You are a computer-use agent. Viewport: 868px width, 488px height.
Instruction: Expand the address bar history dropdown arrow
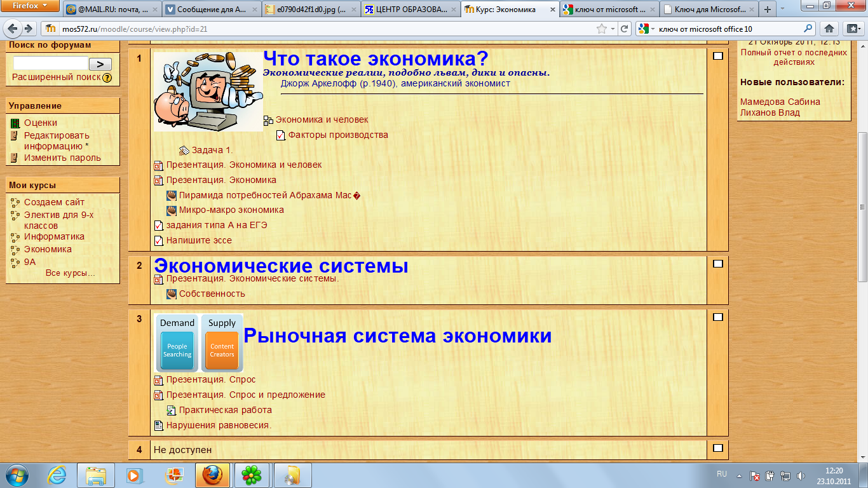point(613,29)
